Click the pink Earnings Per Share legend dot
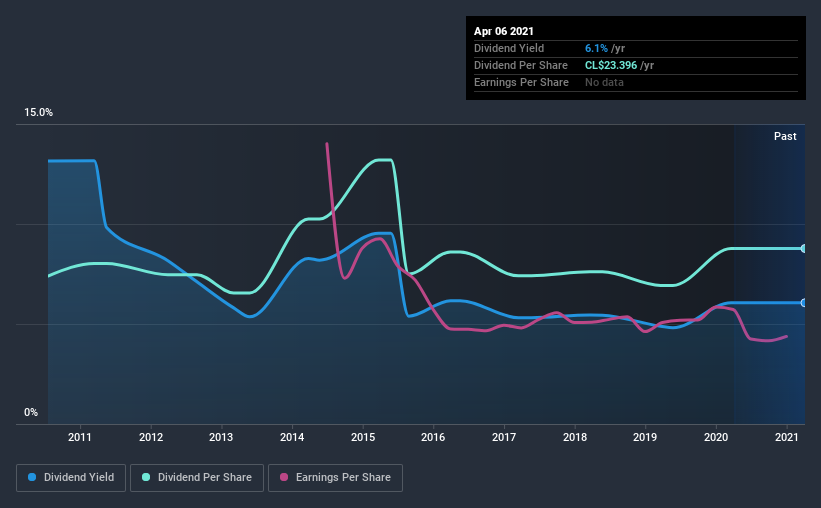Screen dimensions: 821x508 tap(284, 477)
